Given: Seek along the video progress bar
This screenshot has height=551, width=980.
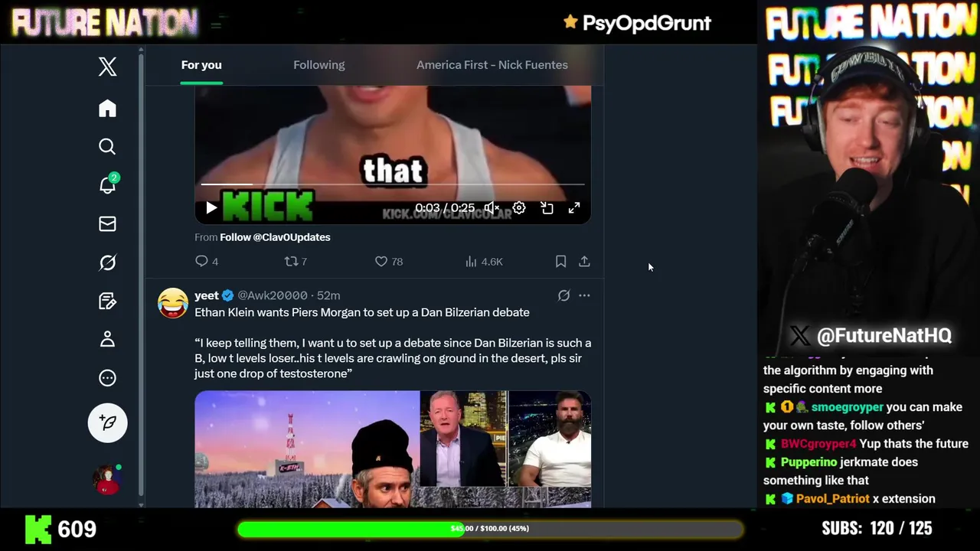Looking at the screenshot, I should click(x=393, y=184).
